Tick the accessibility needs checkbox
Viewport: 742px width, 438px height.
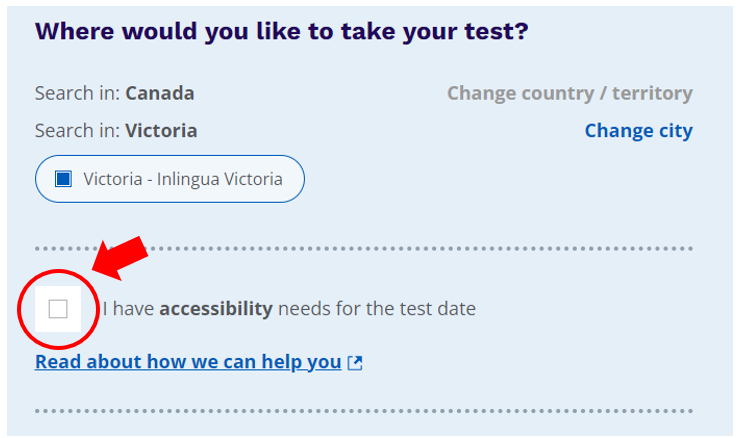tap(58, 309)
